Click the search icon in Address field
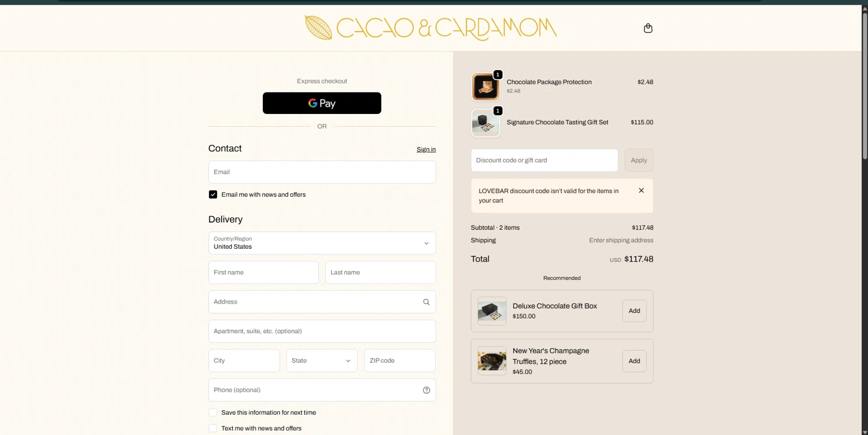The height and width of the screenshot is (435, 868). 426,302
